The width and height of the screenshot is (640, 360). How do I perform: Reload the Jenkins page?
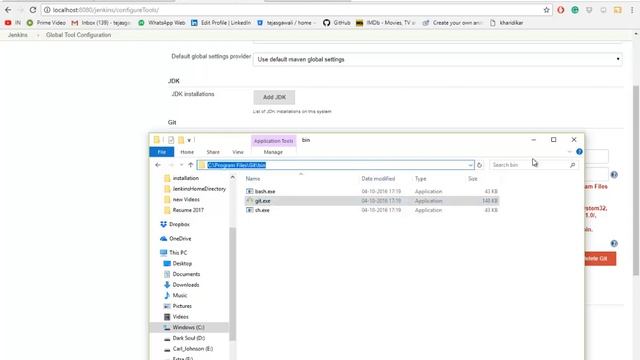coord(33,10)
